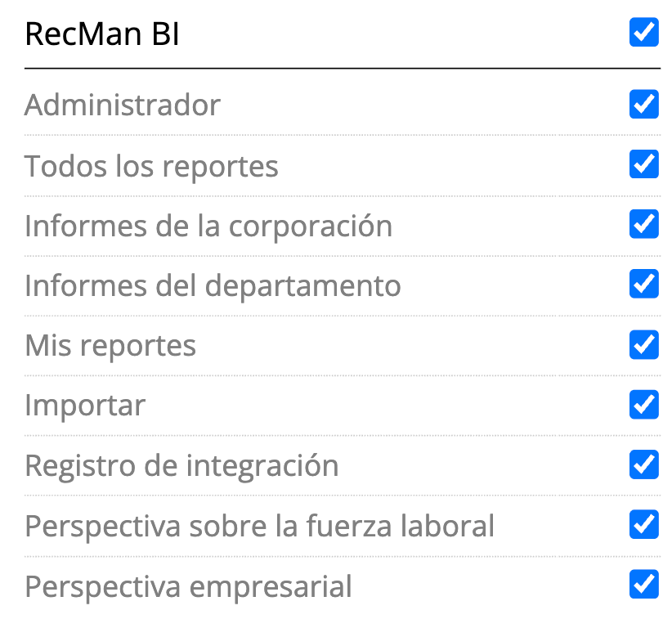Disable the Importar permission checkbox

[x=643, y=405]
